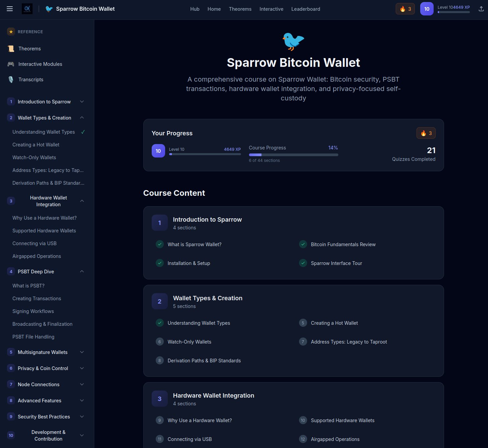The image size is (488, 448).
Task: Go to Leaderboard in top navigation
Action: 305,9
